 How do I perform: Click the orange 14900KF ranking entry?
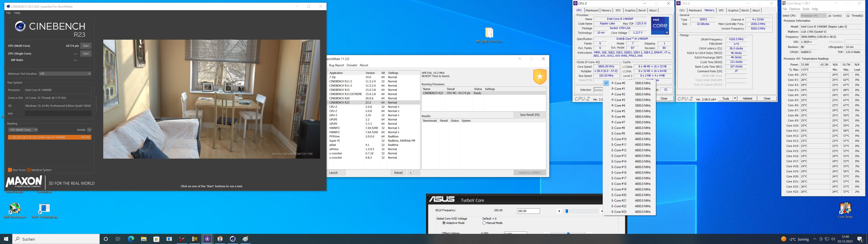[50, 137]
